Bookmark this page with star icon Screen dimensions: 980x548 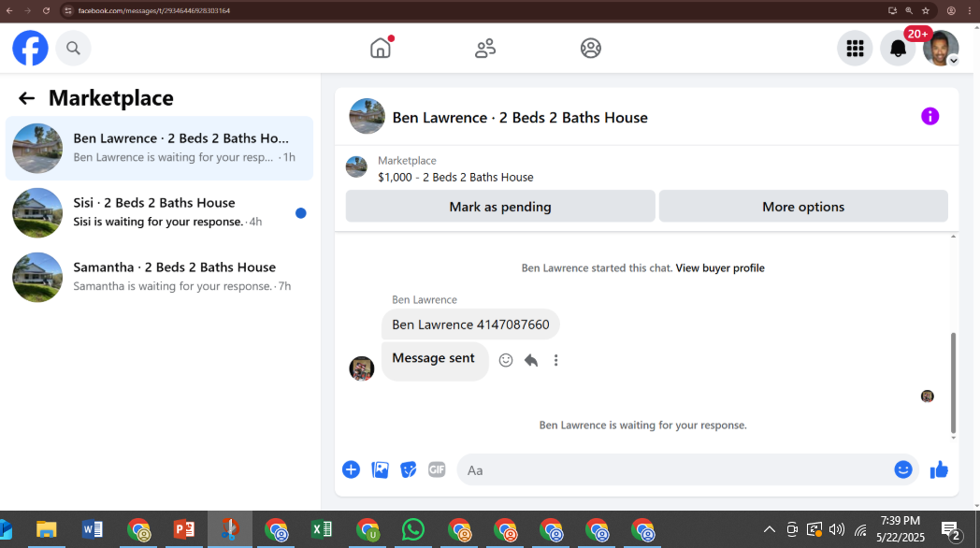(926, 10)
